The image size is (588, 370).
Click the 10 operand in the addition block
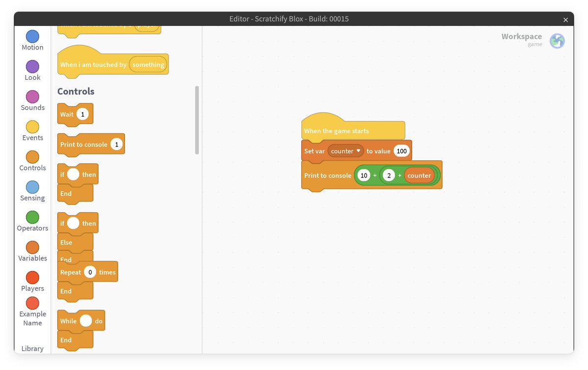(364, 175)
